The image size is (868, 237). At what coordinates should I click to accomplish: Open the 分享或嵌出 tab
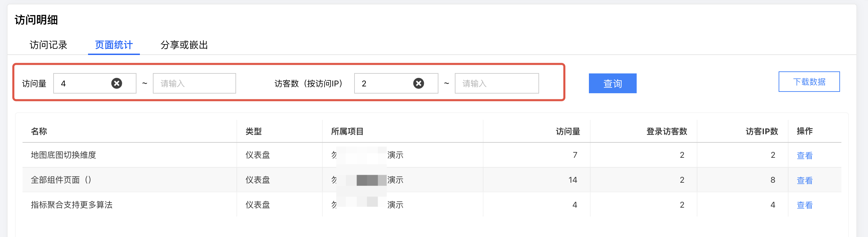(x=184, y=45)
